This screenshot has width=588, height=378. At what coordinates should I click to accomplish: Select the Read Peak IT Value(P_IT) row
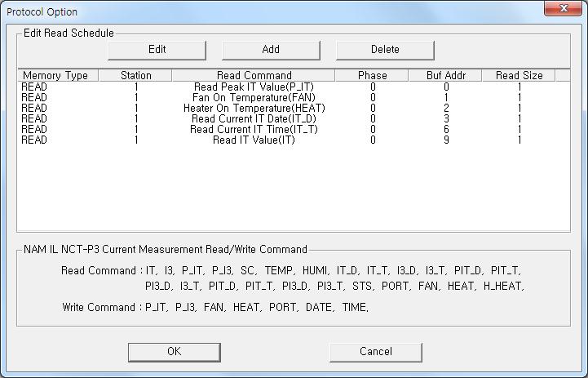tap(254, 87)
